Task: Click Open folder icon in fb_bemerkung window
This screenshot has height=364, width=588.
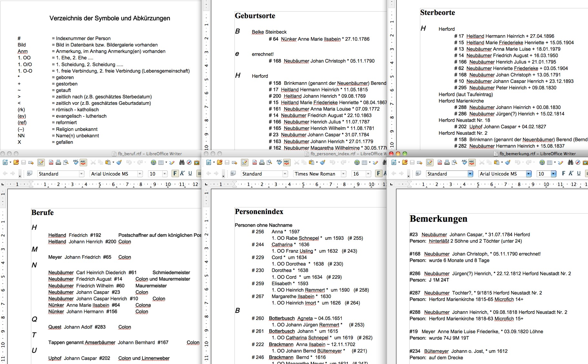Action: (x=404, y=162)
